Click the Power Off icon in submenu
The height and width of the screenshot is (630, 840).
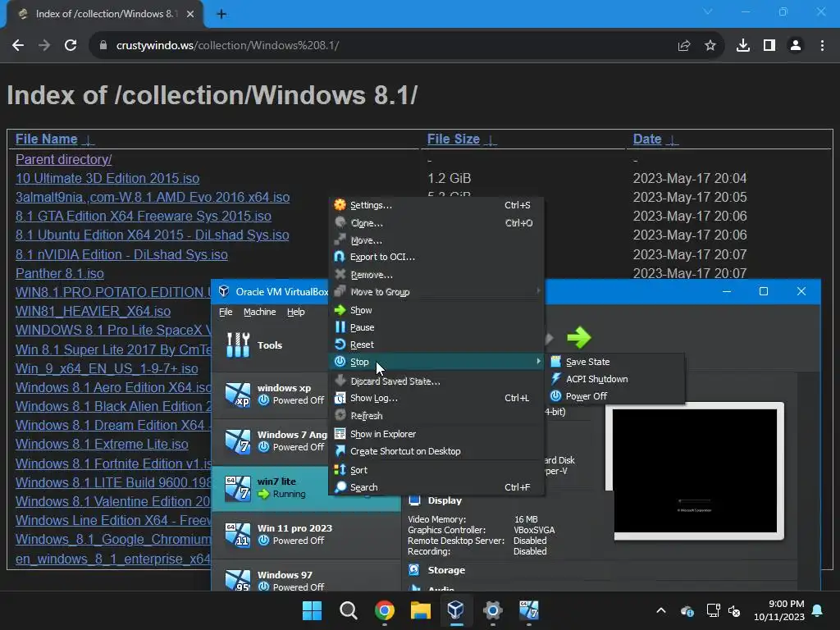[556, 396]
